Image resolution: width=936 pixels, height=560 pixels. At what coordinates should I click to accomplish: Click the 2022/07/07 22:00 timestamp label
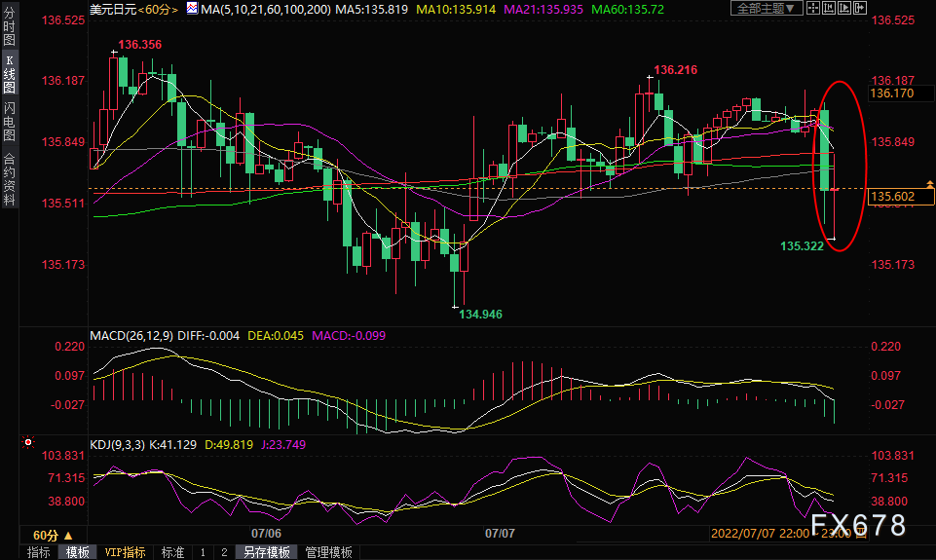pyautogui.click(x=760, y=533)
